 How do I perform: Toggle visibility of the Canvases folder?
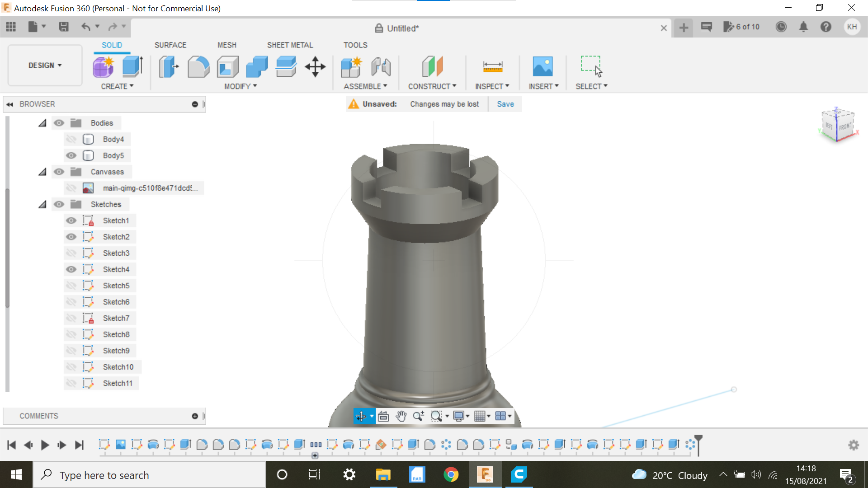point(59,172)
